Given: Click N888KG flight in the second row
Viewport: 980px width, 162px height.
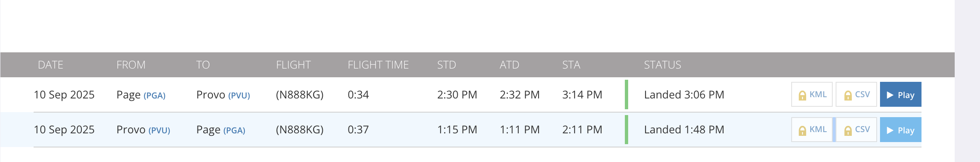Looking at the screenshot, I should (x=300, y=130).
